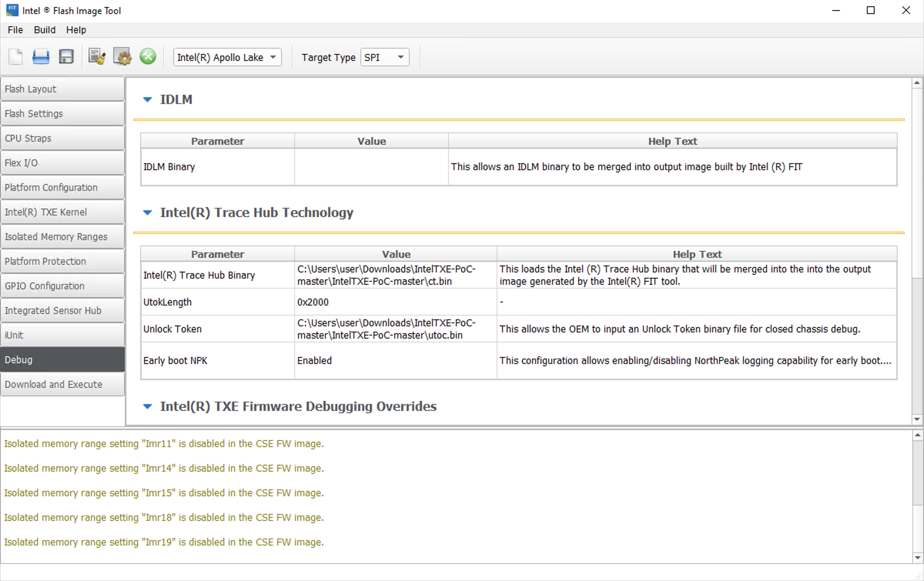Click the IDLM binary merge help text
This screenshot has height=581, width=924.
(x=627, y=167)
